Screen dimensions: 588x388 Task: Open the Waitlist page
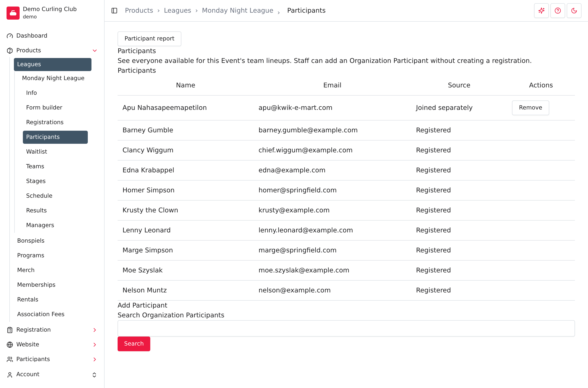tap(37, 152)
